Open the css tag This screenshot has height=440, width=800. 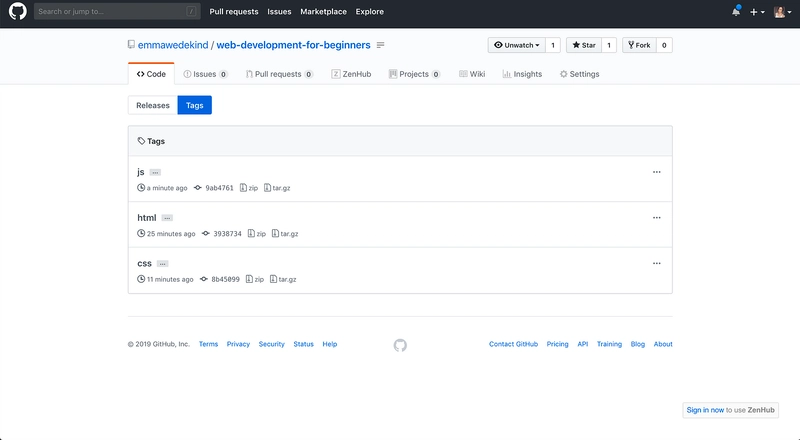(x=144, y=263)
